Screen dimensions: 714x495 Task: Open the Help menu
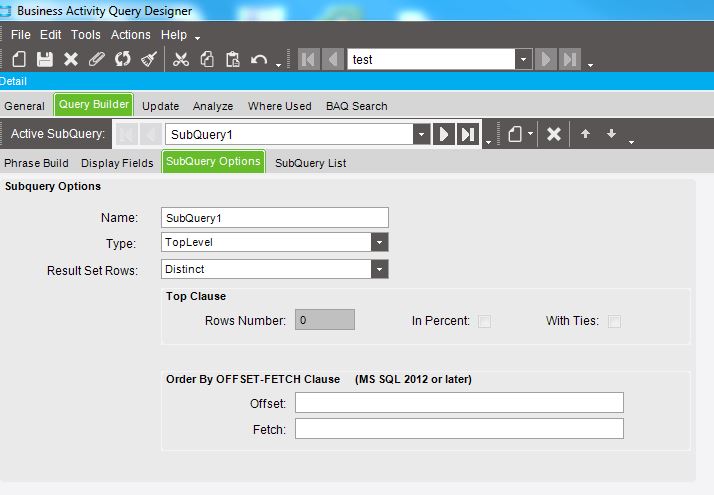[173, 35]
